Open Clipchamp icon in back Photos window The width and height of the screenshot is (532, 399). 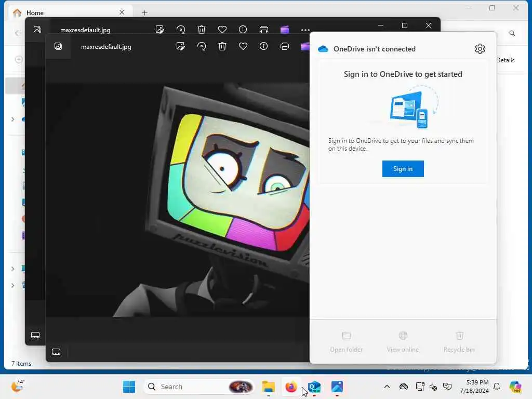pyautogui.click(x=285, y=30)
